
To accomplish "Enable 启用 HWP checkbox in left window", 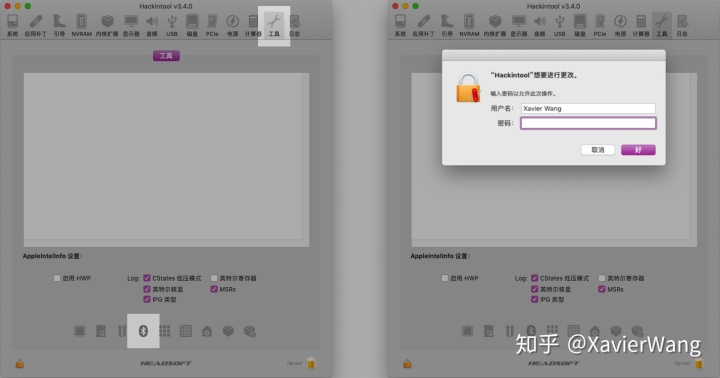I will 57,278.
